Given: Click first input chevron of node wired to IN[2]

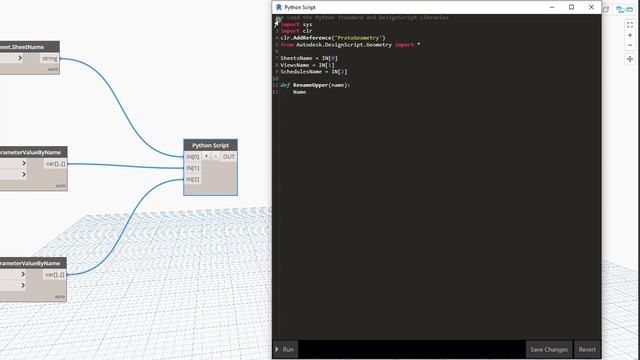Looking at the screenshot, I should (x=23, y=274).
